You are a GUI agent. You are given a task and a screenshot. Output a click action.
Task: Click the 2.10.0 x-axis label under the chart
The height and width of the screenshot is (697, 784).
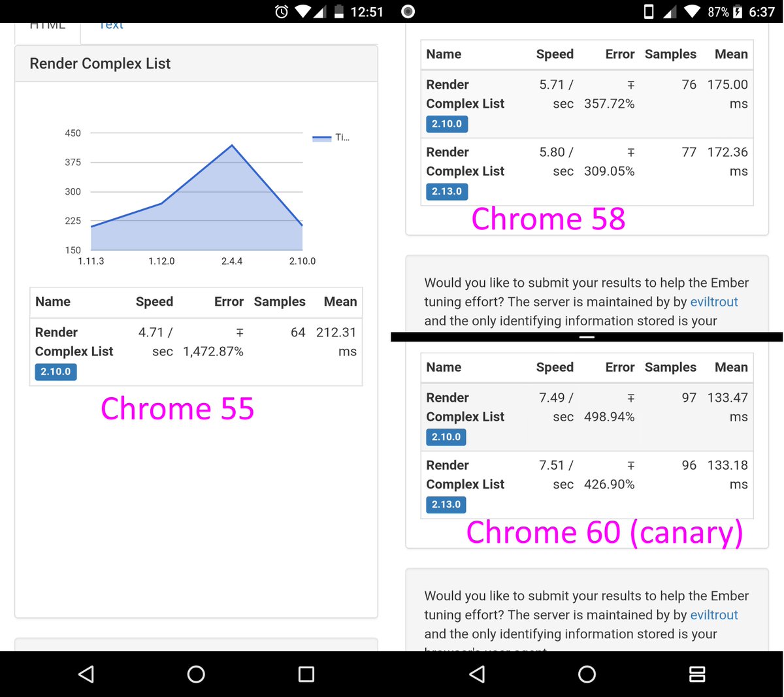click(x=302, y=261)
